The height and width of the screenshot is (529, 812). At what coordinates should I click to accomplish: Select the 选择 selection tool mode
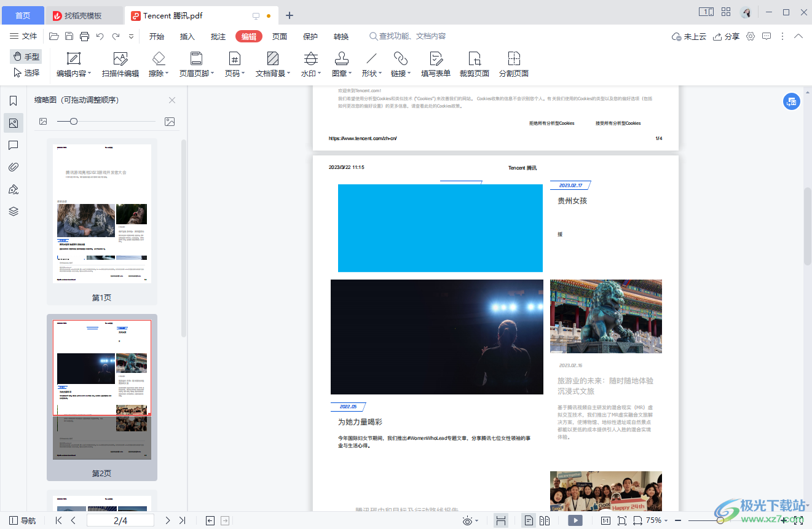(26, 72)
